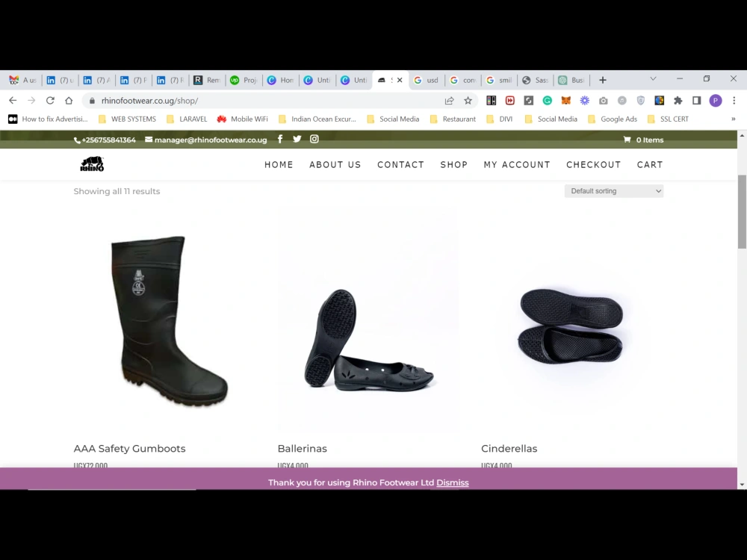Open the SSL CERT bookmark folder
The width and height of the screenshot is (747, 560).
[668, 119]
